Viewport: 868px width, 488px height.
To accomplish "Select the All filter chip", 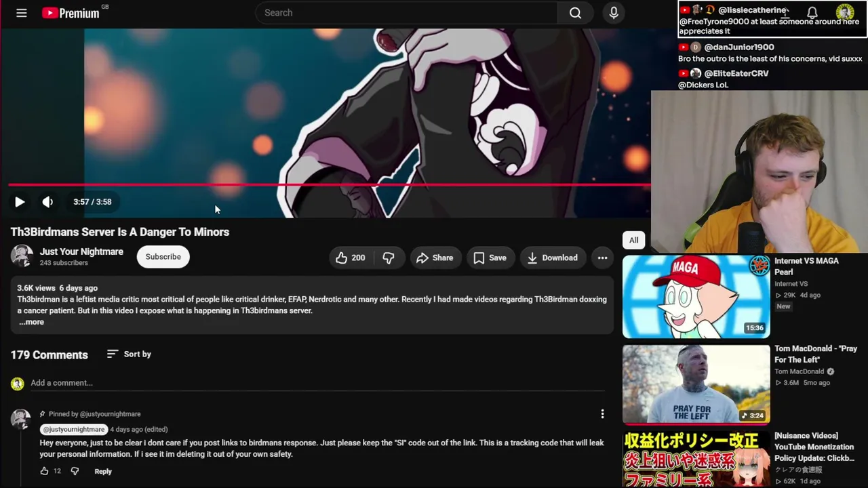I will point(633,240).
